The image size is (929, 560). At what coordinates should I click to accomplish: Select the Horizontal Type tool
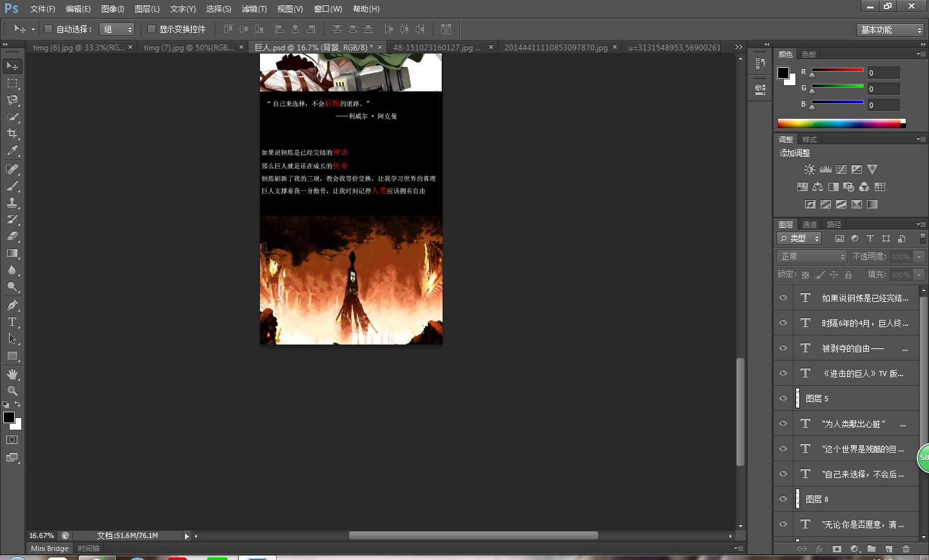(12, 322)
